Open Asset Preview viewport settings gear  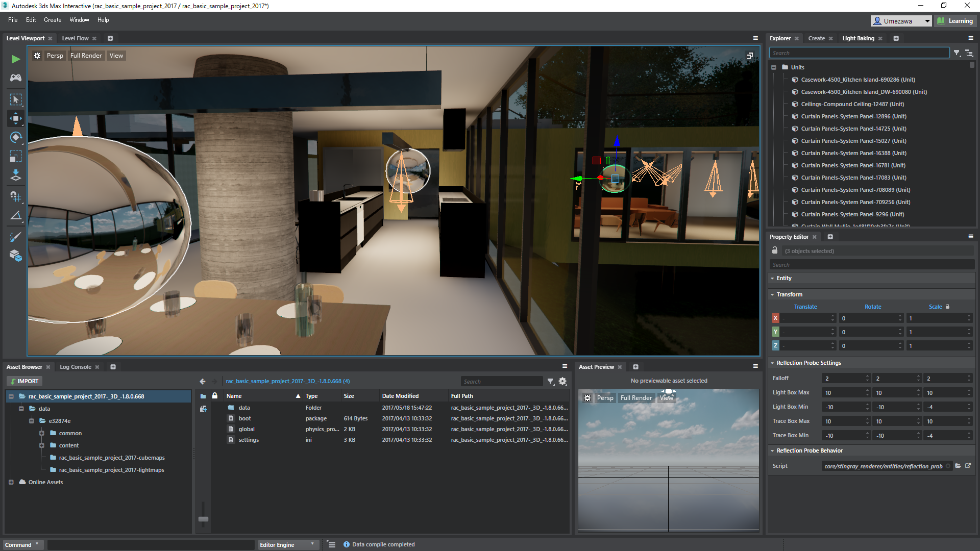[x=587, y=398]
